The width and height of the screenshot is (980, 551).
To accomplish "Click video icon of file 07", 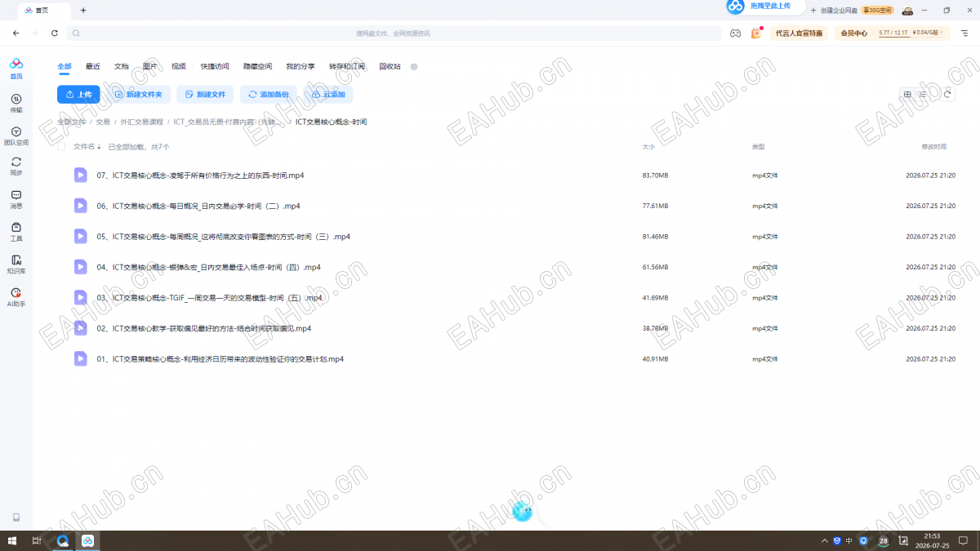I will click(80, 175).
